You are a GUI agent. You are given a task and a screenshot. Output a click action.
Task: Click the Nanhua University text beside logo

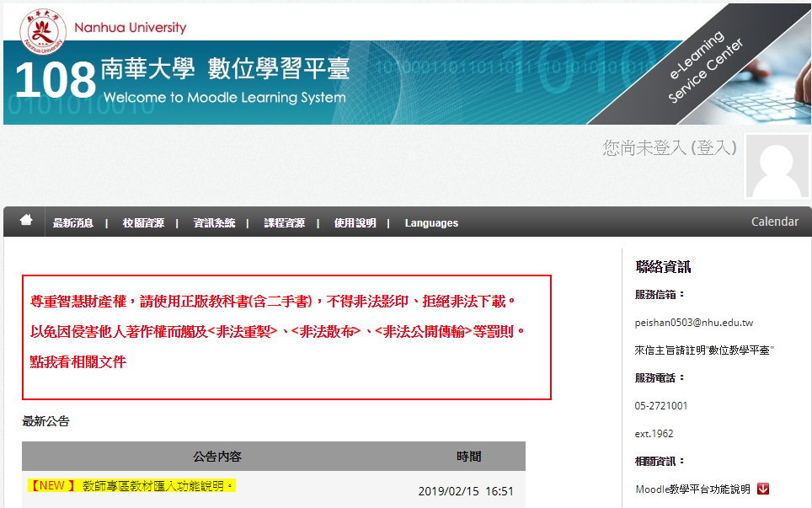pos(131,28)
